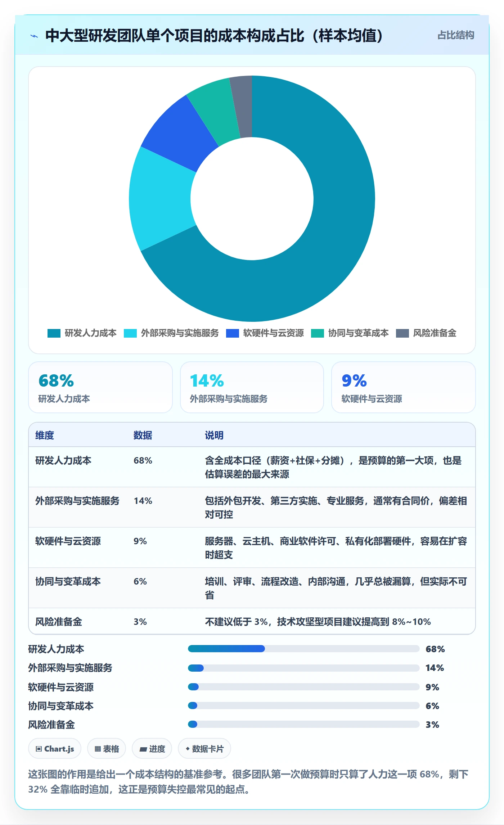
Task: Click the 说明 column header
Action: pyautogui.click(x=214, y=435)
